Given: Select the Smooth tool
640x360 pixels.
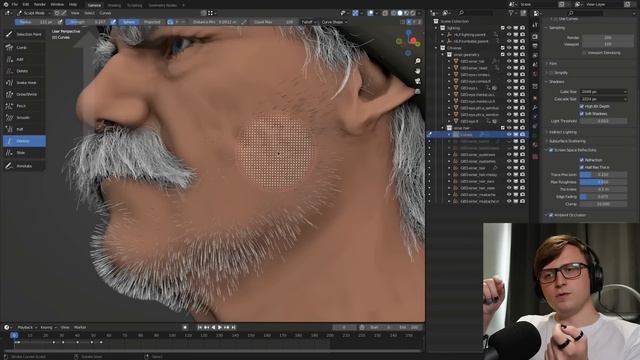Looking at the screenshot, I should [x=24, y=118].
